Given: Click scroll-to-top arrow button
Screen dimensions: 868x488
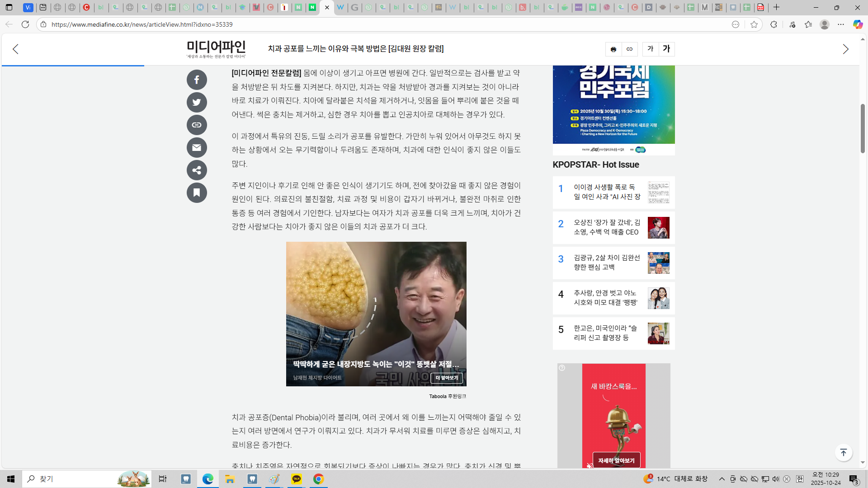Looking at the screenshot, I should 843,453.
